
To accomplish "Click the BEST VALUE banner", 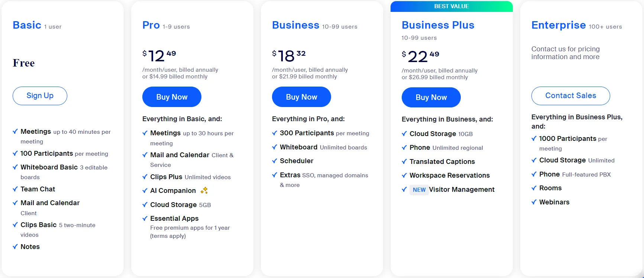I will pyautogui.click(x=452, y=6).
